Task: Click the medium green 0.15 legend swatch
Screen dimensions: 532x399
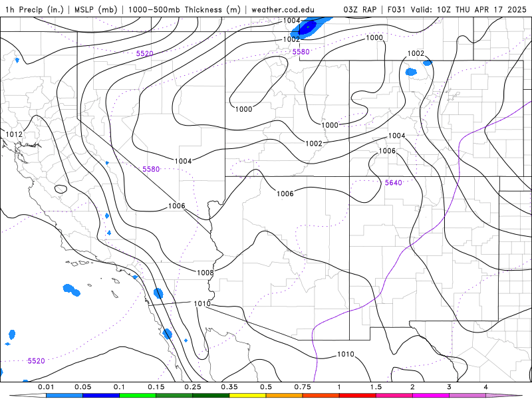Action: tap(174, 396)
